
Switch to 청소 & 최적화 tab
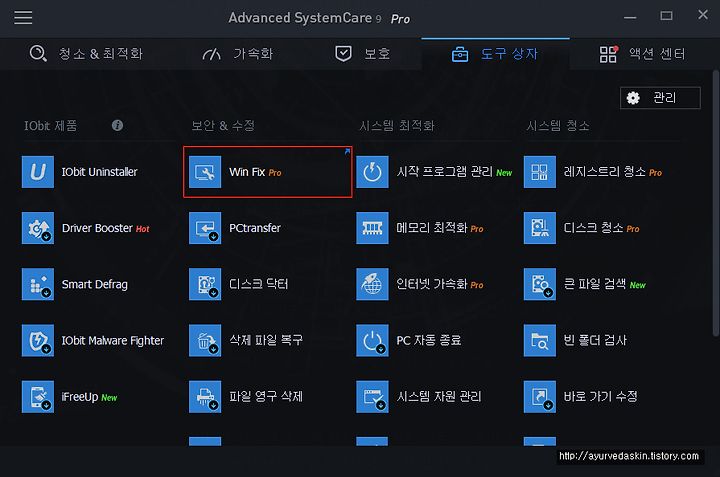click(x=86, y=54)
